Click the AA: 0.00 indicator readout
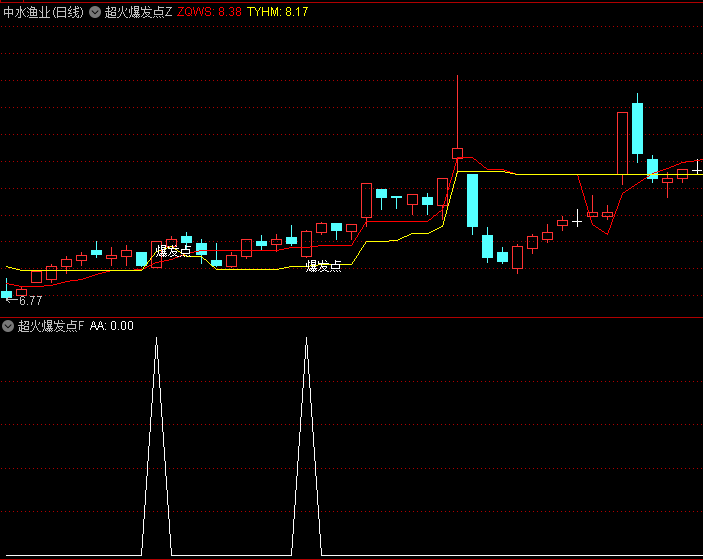The width and height of the screenshot is (703, 560). pos(111,326)
